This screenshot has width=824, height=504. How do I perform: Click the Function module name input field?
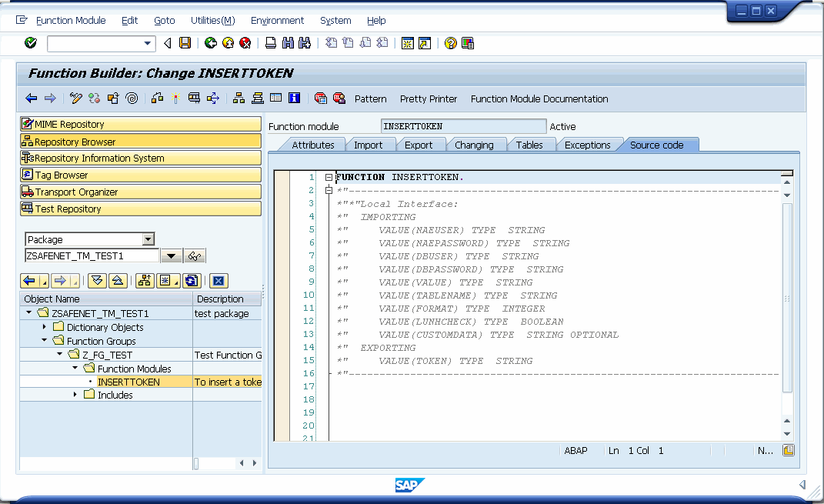click(463, 126)
